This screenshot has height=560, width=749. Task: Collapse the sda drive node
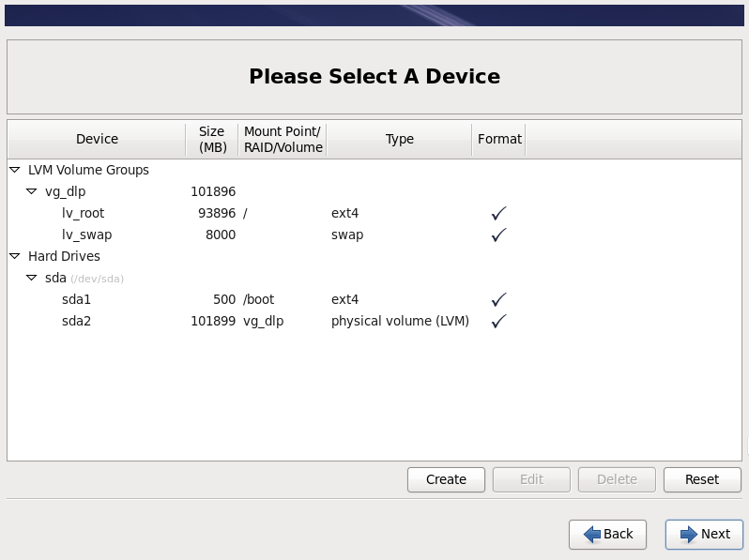32,278
